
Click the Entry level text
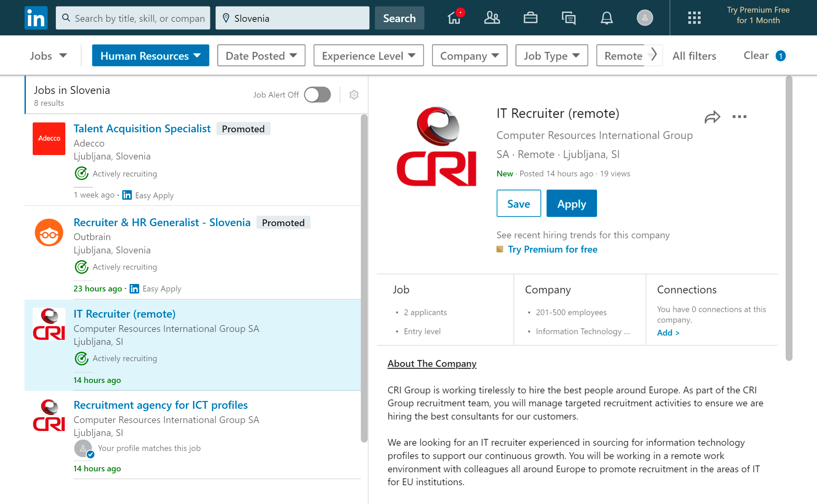pyautogui.click(x=422, y=331)
